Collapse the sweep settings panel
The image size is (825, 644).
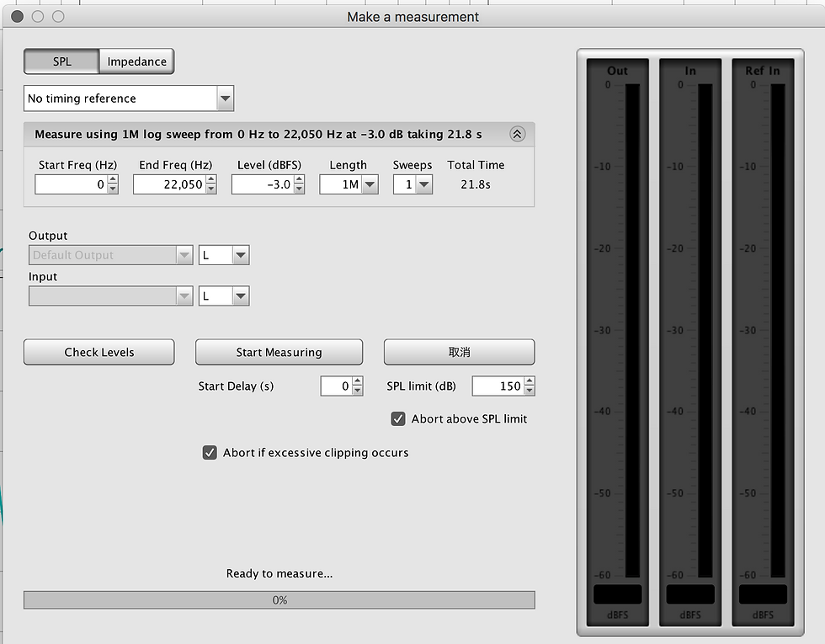pos(518,134)
